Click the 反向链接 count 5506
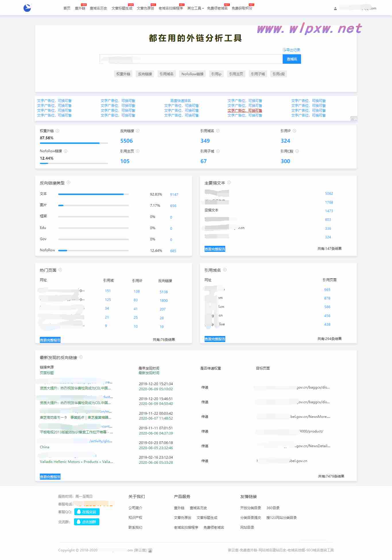 click(127, 141)
